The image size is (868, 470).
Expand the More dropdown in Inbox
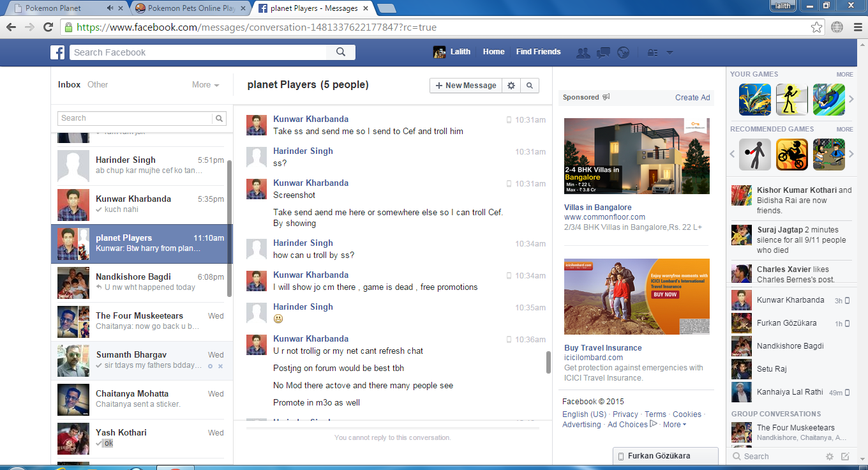(206, 85)
